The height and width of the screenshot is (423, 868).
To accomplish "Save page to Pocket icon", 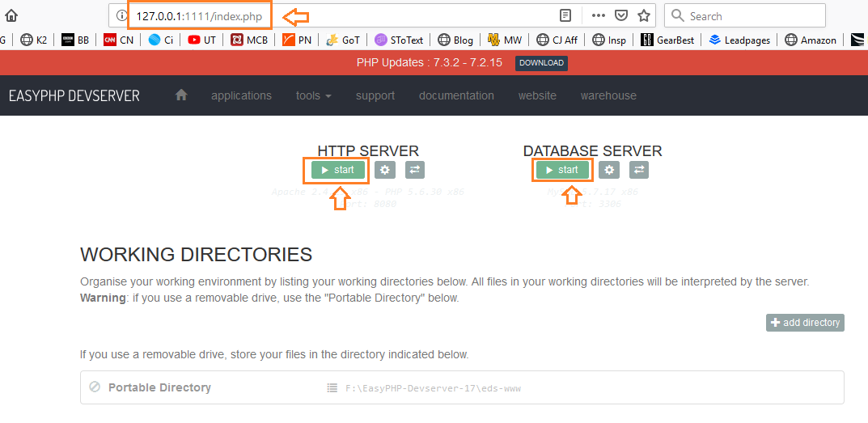I will pyautogui.click(x=621, y=15).
